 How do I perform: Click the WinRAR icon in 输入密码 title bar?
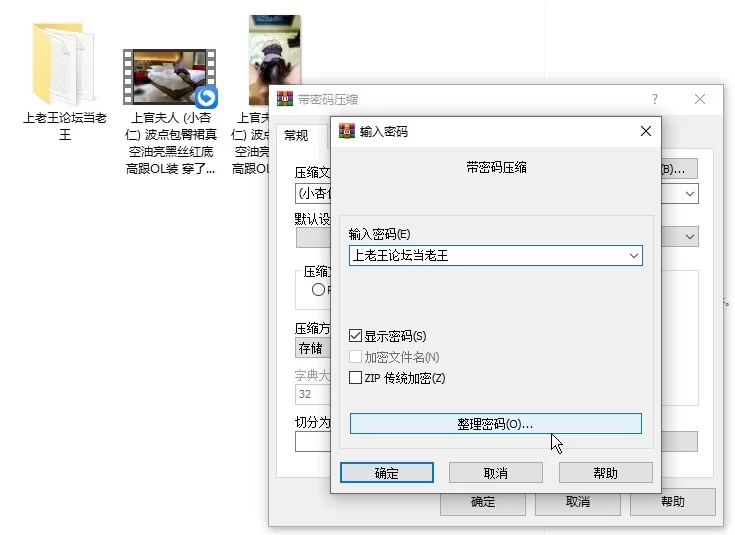pos(347,132)
